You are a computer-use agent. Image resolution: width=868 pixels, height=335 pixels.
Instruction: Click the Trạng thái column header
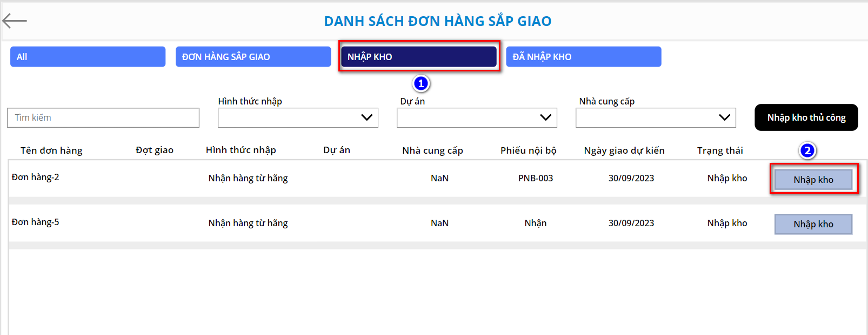(x=720, y=150)
